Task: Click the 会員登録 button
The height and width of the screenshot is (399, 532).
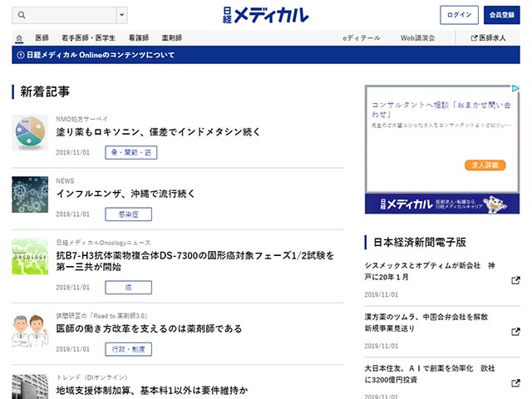Action: click(x=501, y=15)
